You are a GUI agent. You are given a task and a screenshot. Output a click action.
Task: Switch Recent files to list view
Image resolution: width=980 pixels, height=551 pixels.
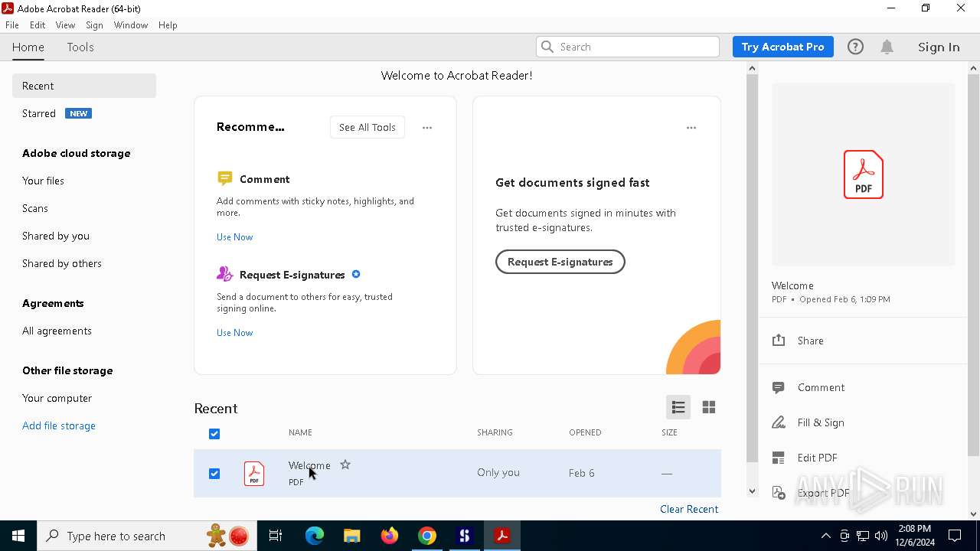678,407
